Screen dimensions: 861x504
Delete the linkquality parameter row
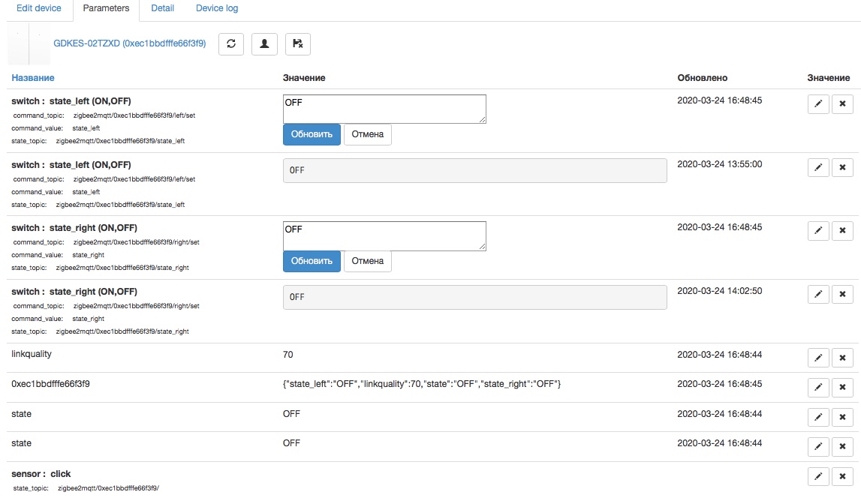(842, 358)
